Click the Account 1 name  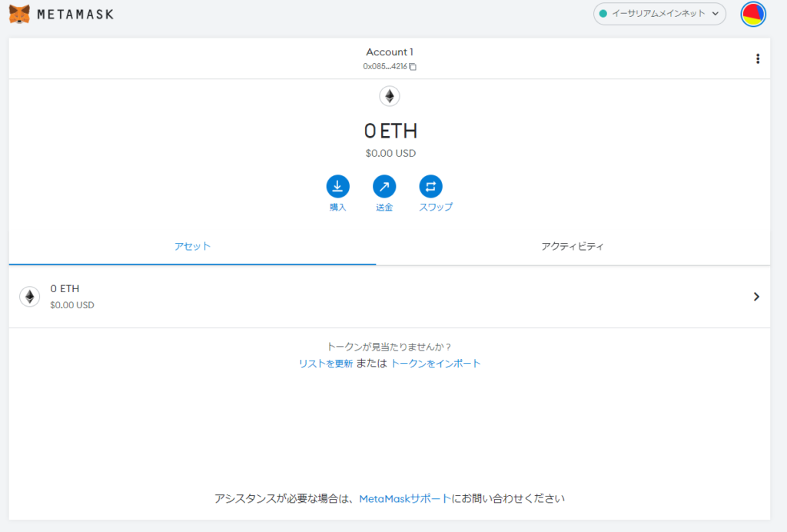[x=390, y=52]
